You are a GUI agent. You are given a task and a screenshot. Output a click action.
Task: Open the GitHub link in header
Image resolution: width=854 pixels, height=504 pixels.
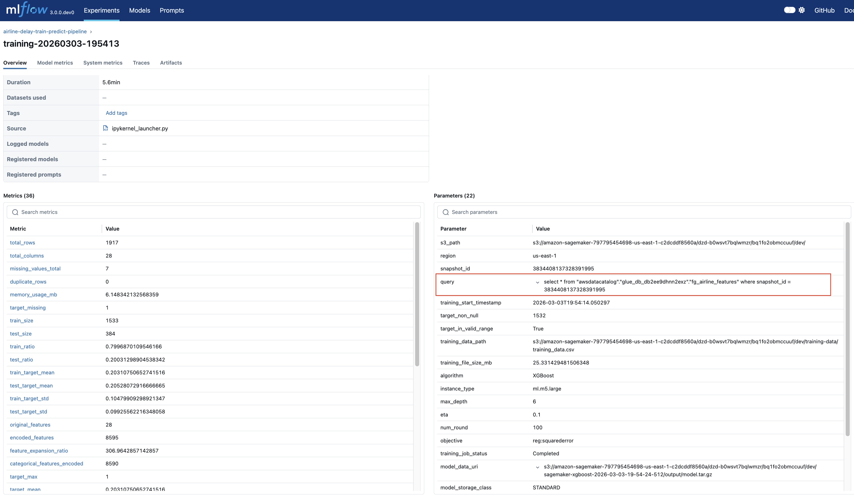click(824, 11)
